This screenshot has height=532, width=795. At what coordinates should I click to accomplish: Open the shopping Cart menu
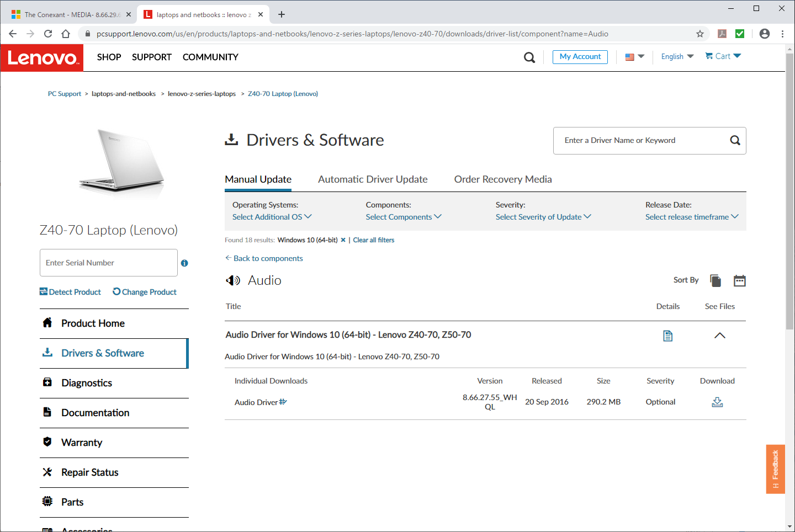point(723,56)
